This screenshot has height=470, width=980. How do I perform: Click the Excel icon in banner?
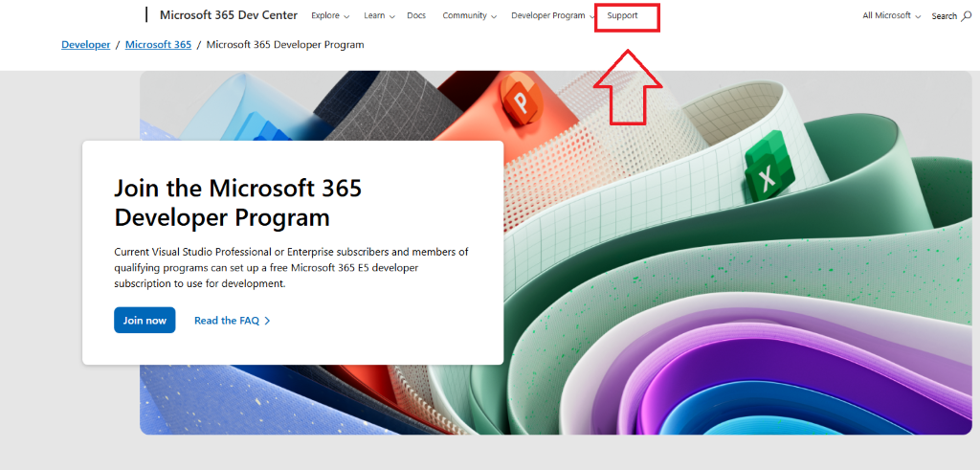(x=768, y=167)
